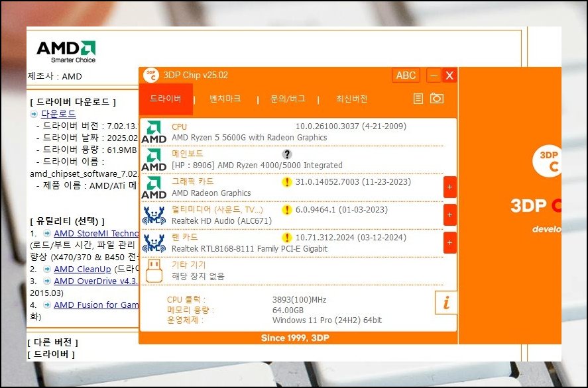The width and height of the screenshot is (588, 388).
Task: Click the 멀티미디어 (사운드, TV...) label
Action: point(217,209)
